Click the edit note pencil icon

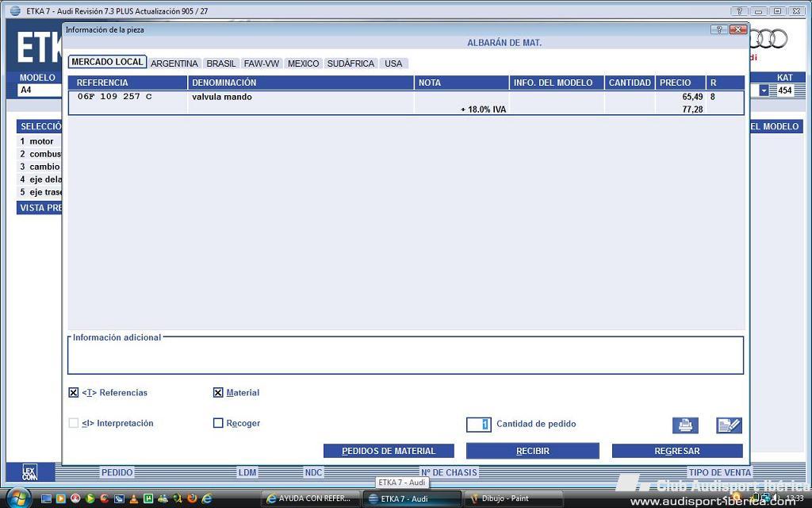coord(730,425)
